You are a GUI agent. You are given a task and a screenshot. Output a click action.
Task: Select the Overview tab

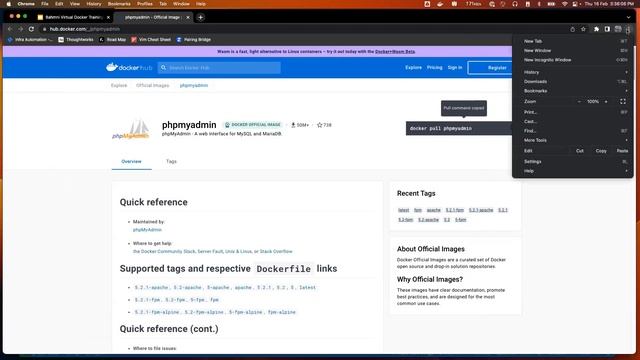click(x=131, y=161)
